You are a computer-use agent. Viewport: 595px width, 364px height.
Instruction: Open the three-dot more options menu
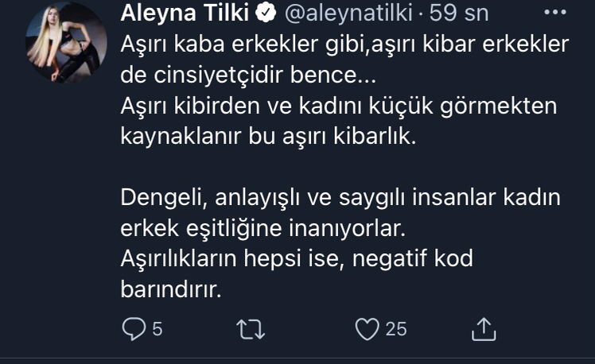click(x=554, y=13)
